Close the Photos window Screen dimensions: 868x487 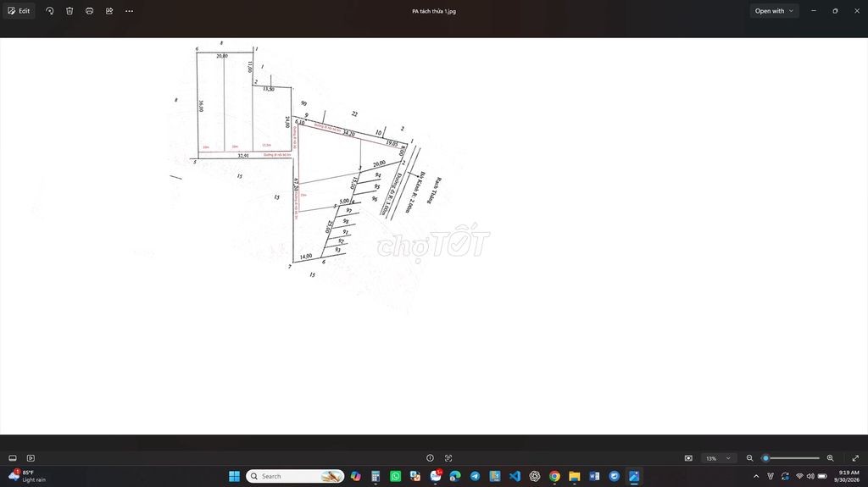(857, 11)
